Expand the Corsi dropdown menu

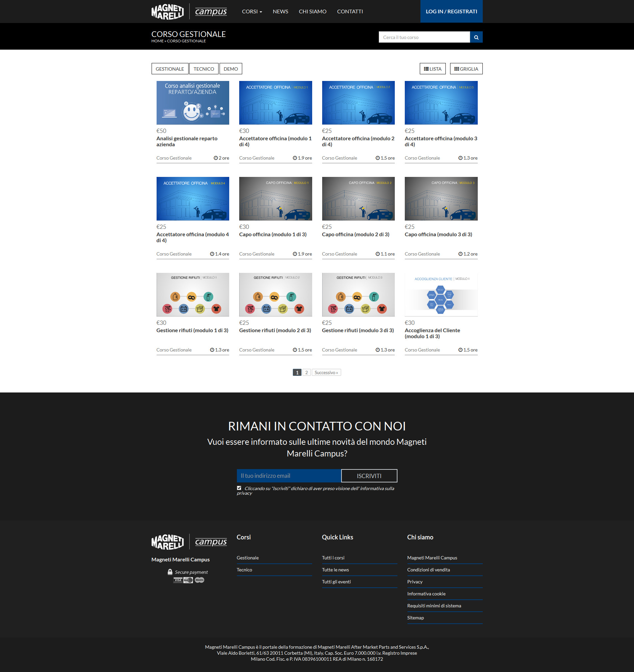tap(252, 11)
